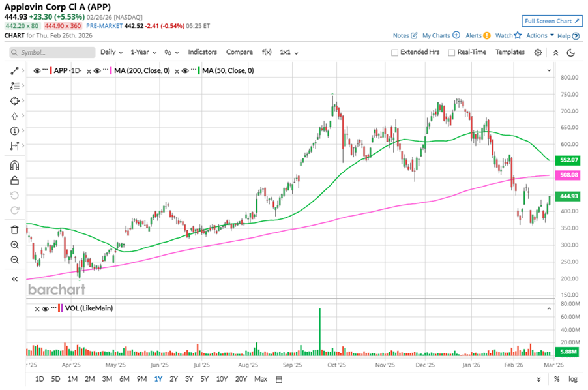The image size is (588, 390).
Task: Open the Daily frequency dropdown
Action: pyautogui.click(x=111, y=52)
